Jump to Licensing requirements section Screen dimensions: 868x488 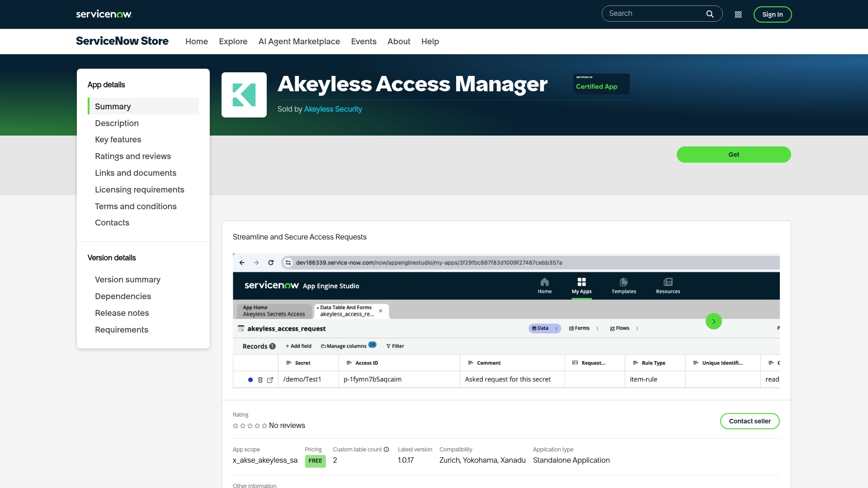click(x=140, y=190)
